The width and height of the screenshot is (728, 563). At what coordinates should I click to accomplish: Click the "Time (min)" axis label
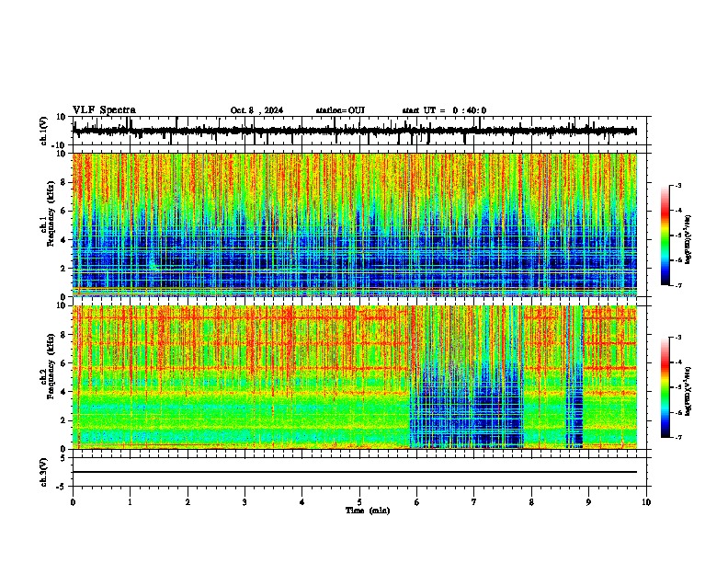(x=368, y=511)
